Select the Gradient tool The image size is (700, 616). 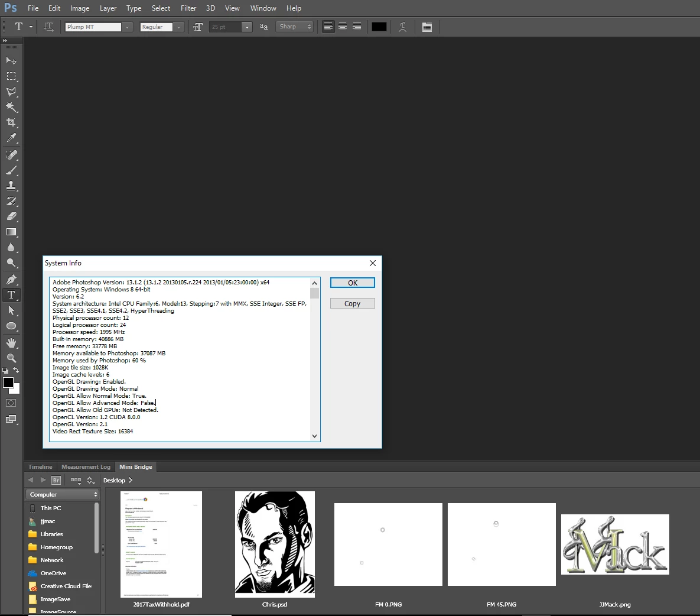coord(11,232)
